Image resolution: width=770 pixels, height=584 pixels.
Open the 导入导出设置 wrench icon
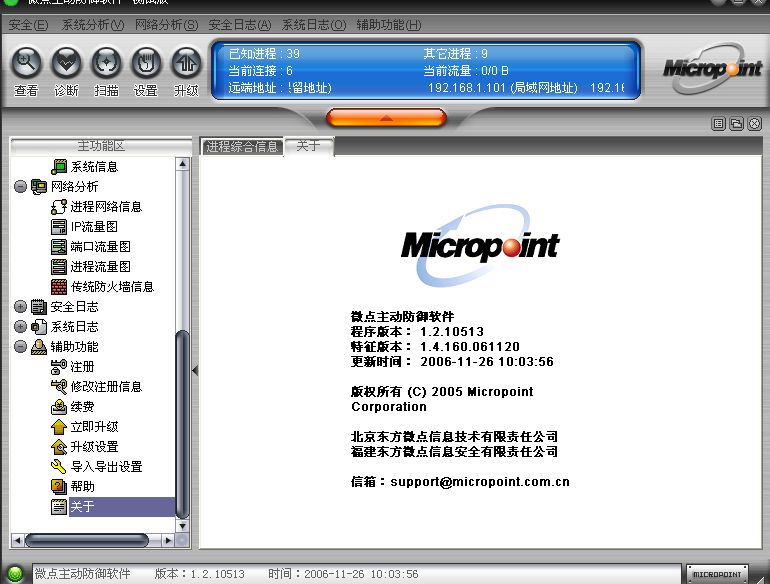point(59,467)
